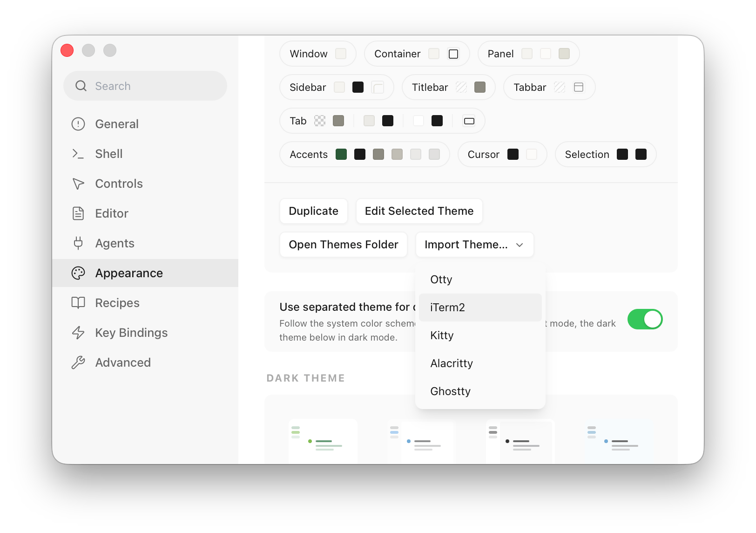Viewport: 756px width, 533px height.
Task: Choose Ghostty from the import menu
Action: [x=480, y=391]
